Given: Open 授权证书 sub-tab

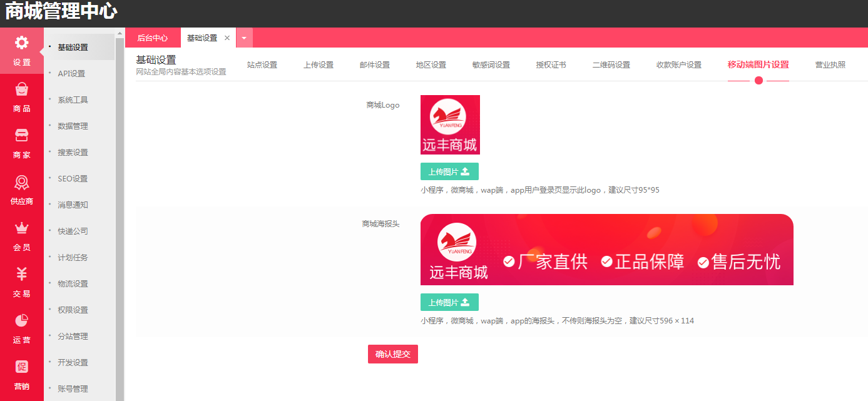Looking at the screenshot, I should click(551, 64).
